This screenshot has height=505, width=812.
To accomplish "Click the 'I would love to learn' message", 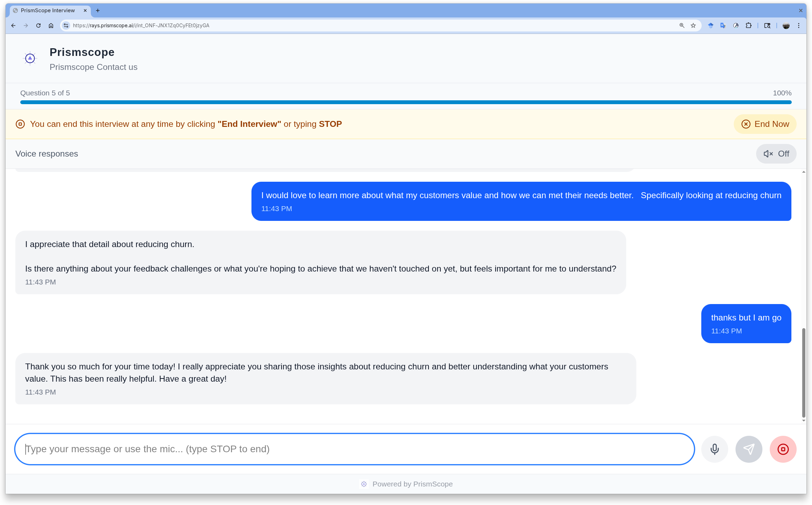I will coord(521,201).
